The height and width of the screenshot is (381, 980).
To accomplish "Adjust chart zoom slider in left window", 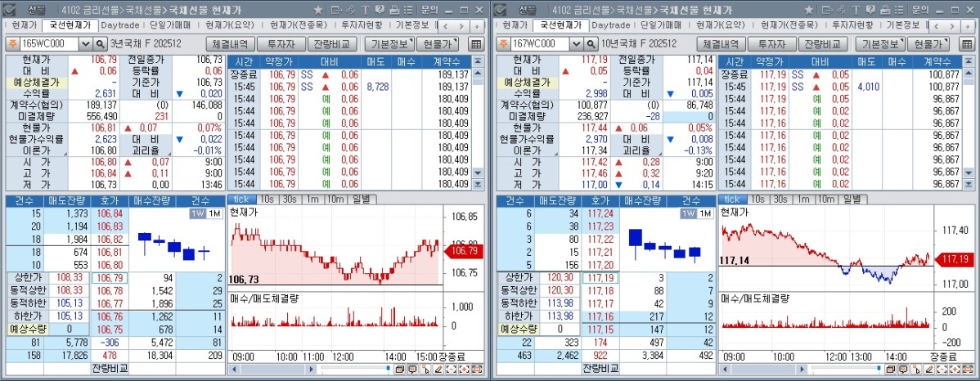I will pos(388,368).
